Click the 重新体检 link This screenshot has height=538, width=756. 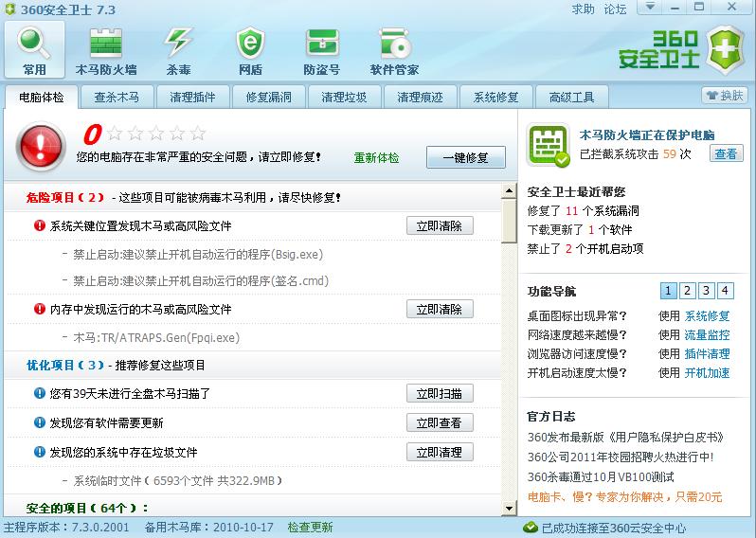click(376, 157)
